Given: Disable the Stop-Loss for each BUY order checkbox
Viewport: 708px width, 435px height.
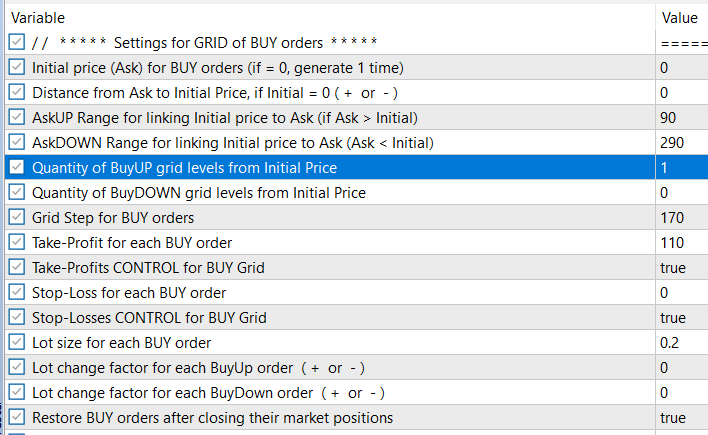Looking at the screenshot, I should point(16,292).
